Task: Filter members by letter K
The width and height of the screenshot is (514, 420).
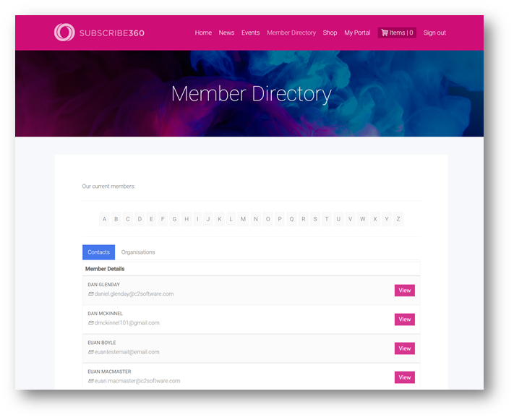Action: (x=219, y=219)
